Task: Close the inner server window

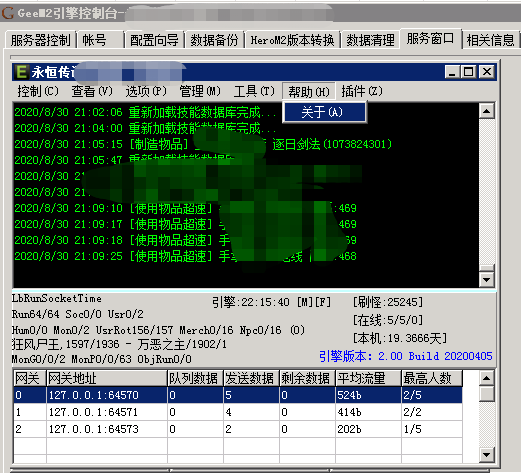Action: (486, 72)
